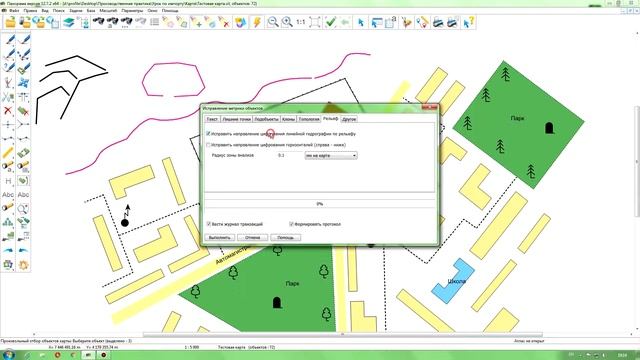
Task: Click the lightning bolt toolbar icon
Action: [x=257, y=22]
